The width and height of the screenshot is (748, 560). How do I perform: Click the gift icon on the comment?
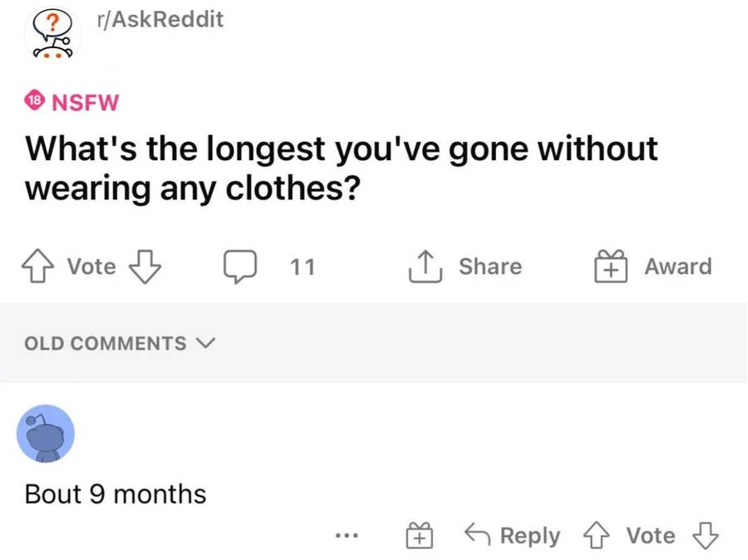(x=420, y=535)
